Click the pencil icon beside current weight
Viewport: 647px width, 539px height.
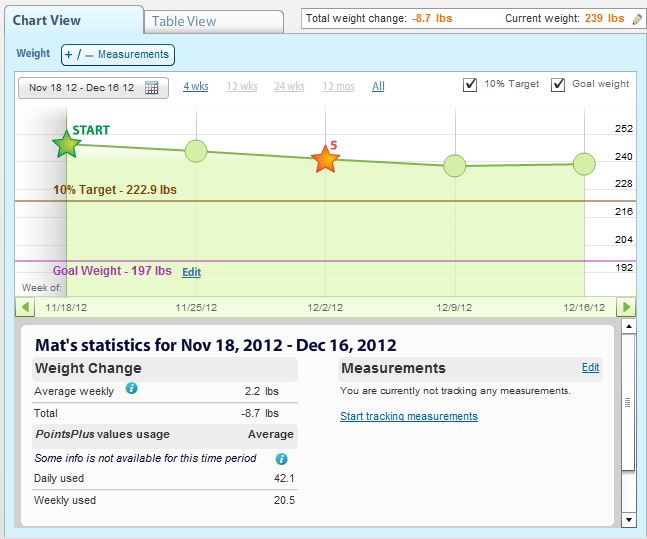(x=637, y=19)
